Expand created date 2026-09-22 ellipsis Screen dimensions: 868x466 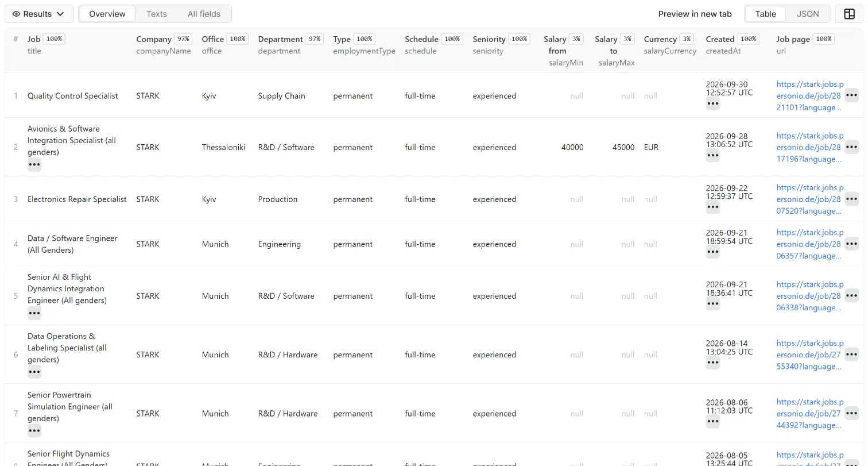click(712, 207)
